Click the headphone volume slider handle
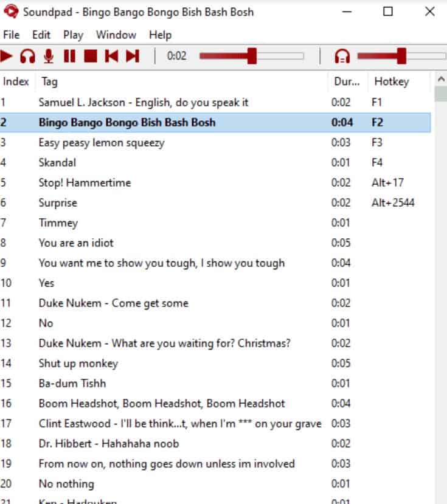Image resolution: width=447 pixels, height=504 pixels. tap(401, 57)
